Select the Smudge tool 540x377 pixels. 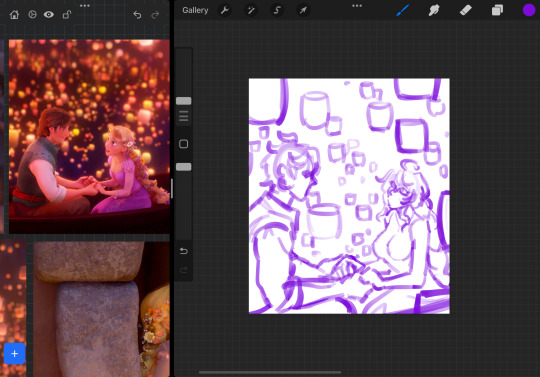click(x=434, y=10)
